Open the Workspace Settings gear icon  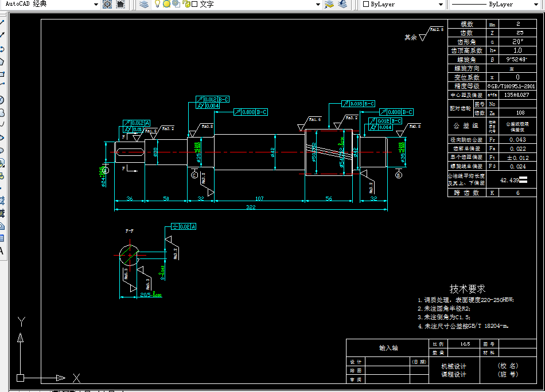(107, 4)
